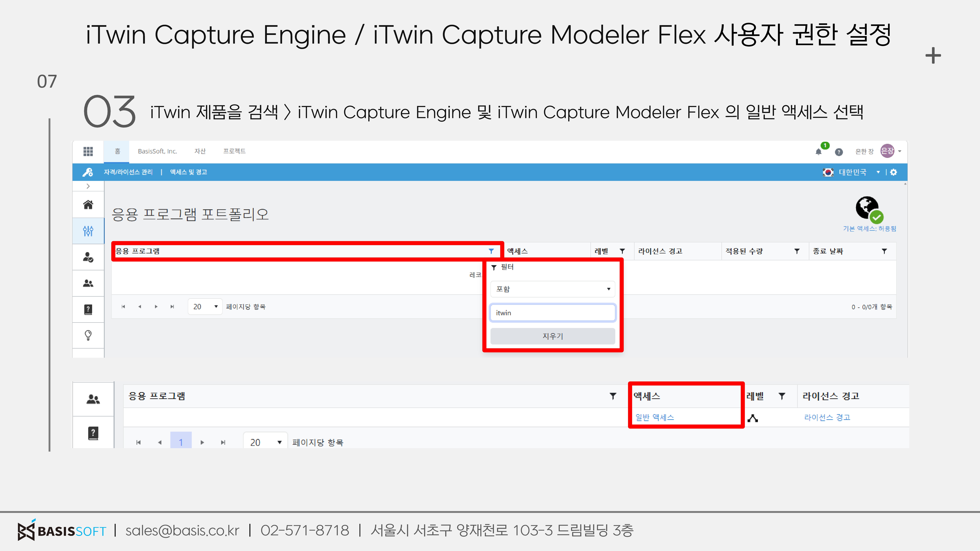Toggle 레벨 column filter icon

622,251
